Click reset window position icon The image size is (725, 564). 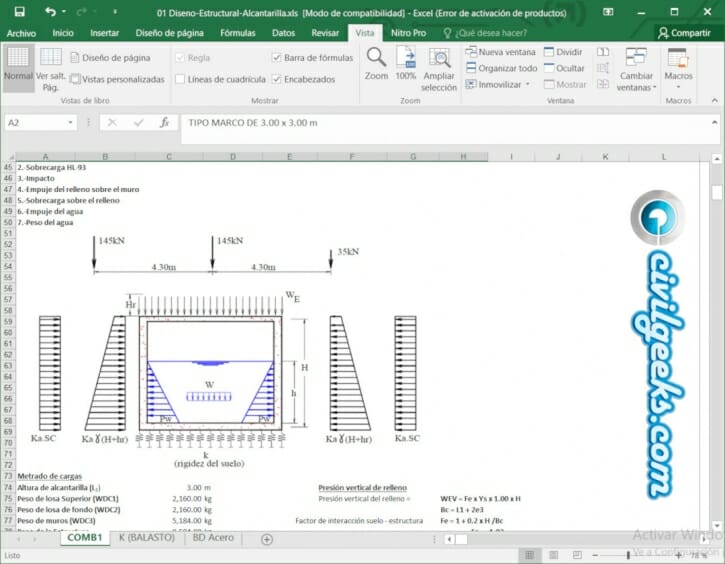click(x=603, y=84)
